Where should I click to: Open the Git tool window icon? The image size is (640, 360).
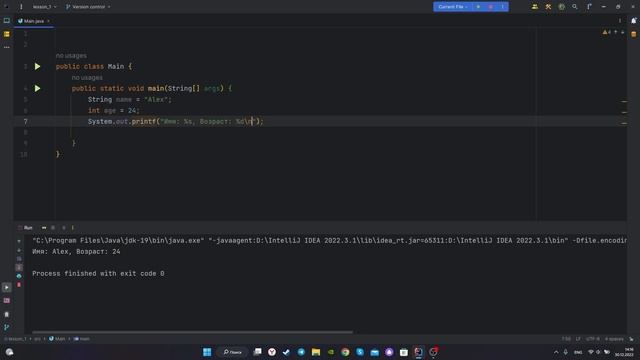pyautogui.click(x=7, y=327)
